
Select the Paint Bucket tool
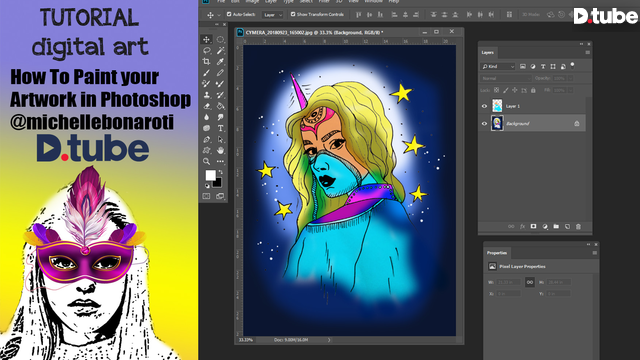220,106
